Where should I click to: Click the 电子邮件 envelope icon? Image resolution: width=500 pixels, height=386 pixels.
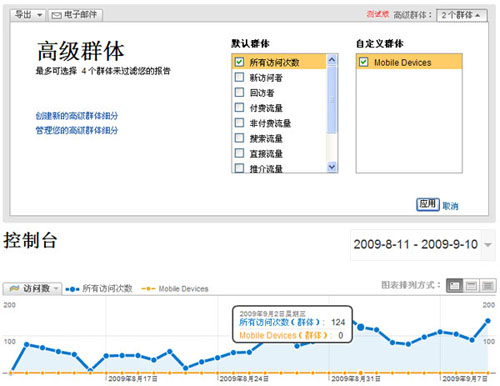tap(56, 15)
